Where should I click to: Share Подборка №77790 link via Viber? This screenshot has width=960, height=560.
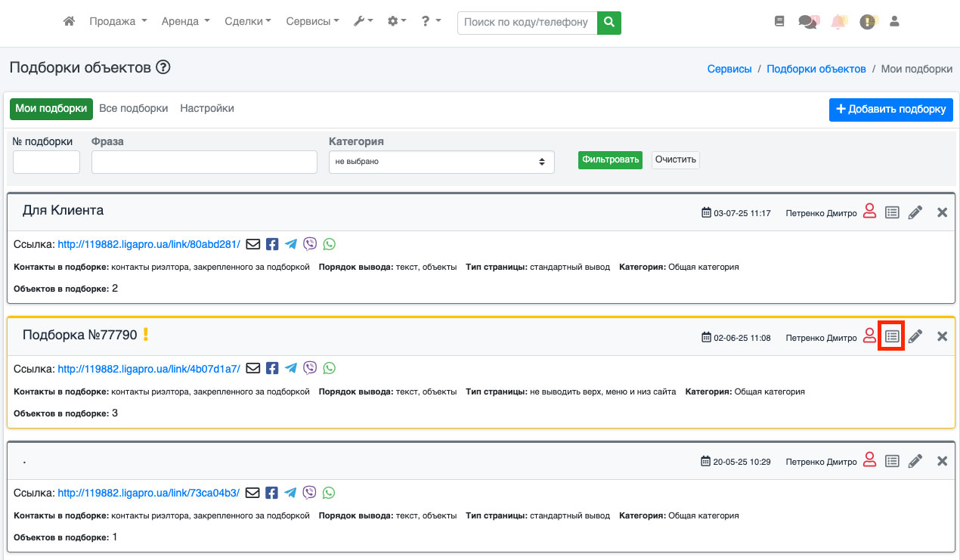click(x=310, y=368)
